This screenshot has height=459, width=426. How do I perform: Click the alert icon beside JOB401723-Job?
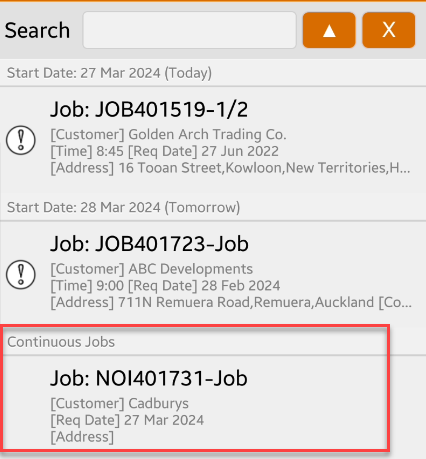tap(21, 275)
